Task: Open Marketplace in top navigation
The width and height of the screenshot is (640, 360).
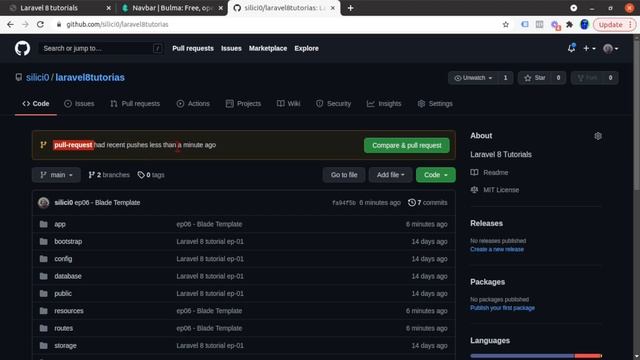Action: 268,49
